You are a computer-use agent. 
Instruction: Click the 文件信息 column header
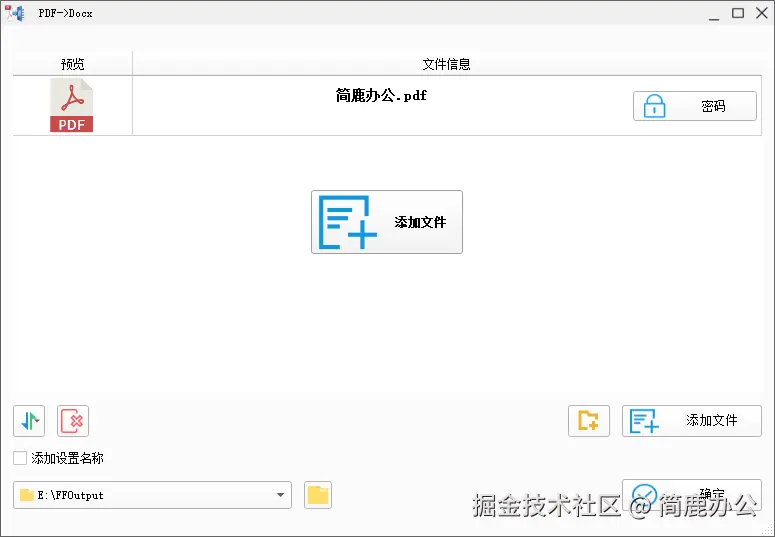coord(446,64)
